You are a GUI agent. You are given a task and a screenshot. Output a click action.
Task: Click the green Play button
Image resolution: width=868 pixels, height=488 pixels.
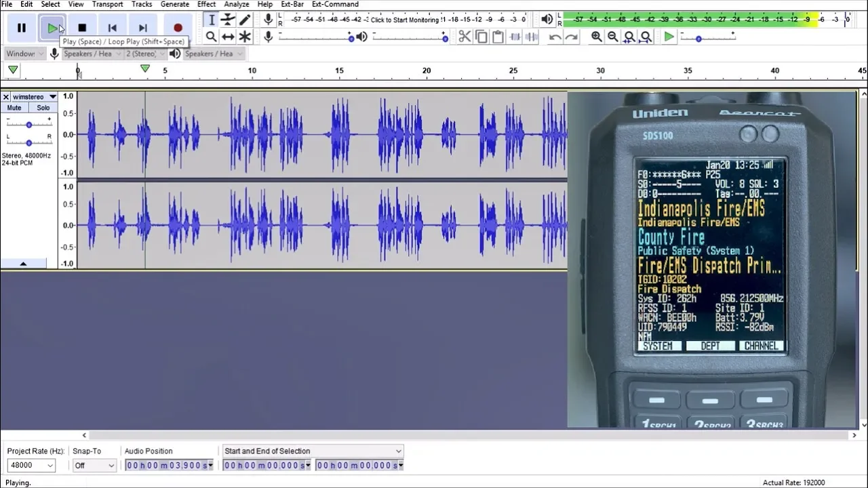pyautogui.click(x=52, y=28)
